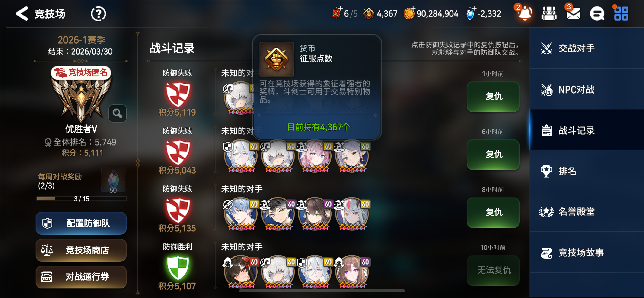Open the notification bell with badge 2
The height and width of the screenshot is (298, 644).
tap(525, 13)
